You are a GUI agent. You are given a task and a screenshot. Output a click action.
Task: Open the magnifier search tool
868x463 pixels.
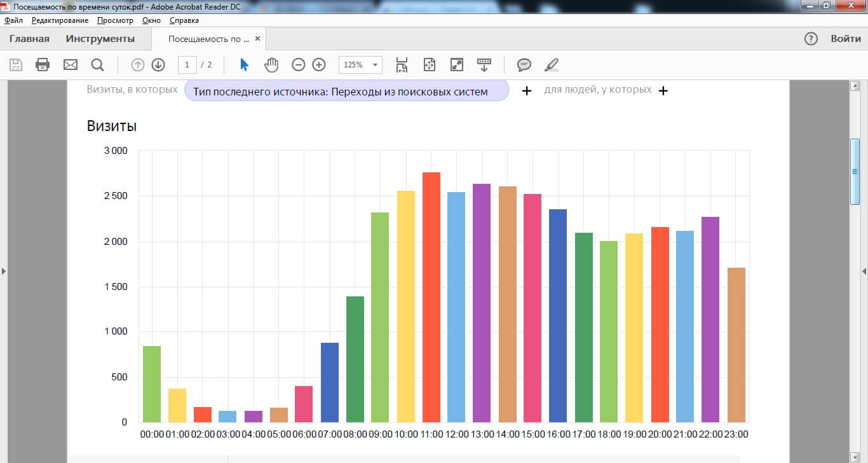coord(97,65)
